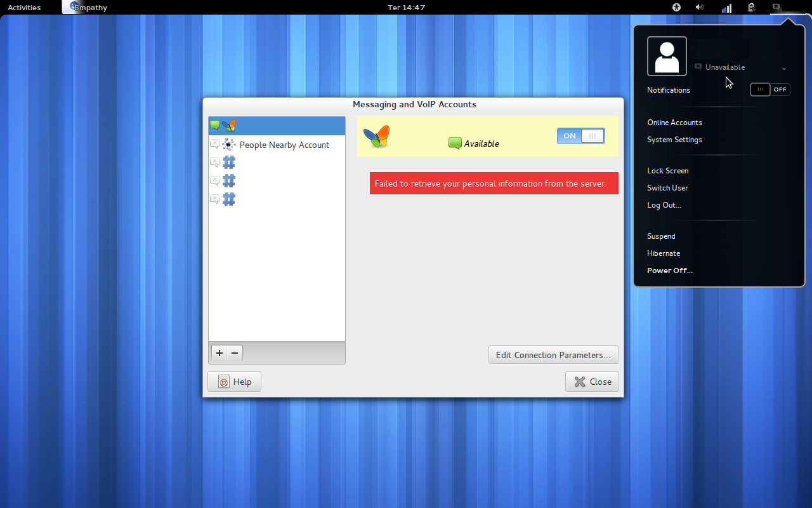Click the network signal icon in top bar
The width and height of the screenshot is (812, 508).
[726, 8]
